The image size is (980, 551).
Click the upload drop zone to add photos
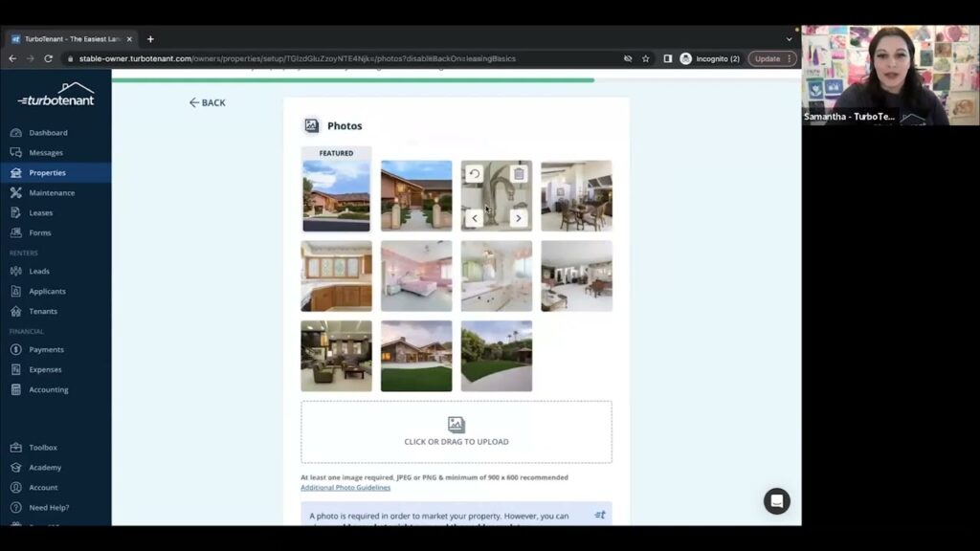pyautogui.click(x=457, y=431)
